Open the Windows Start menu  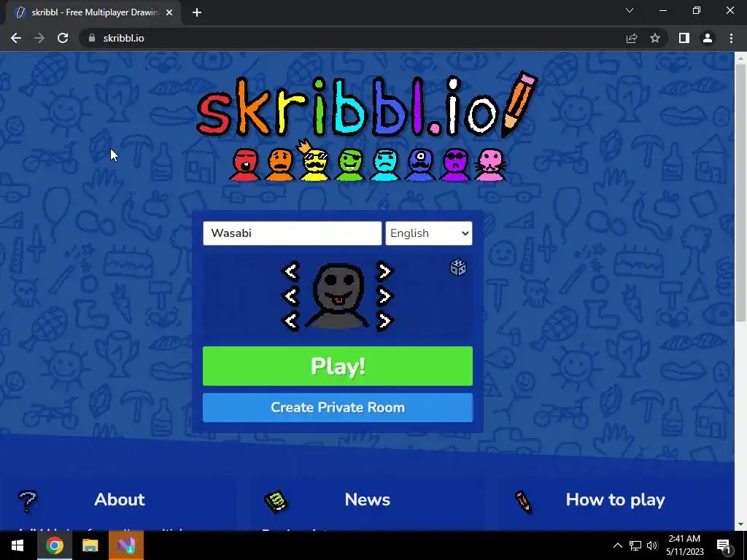[x=18, y=545]
